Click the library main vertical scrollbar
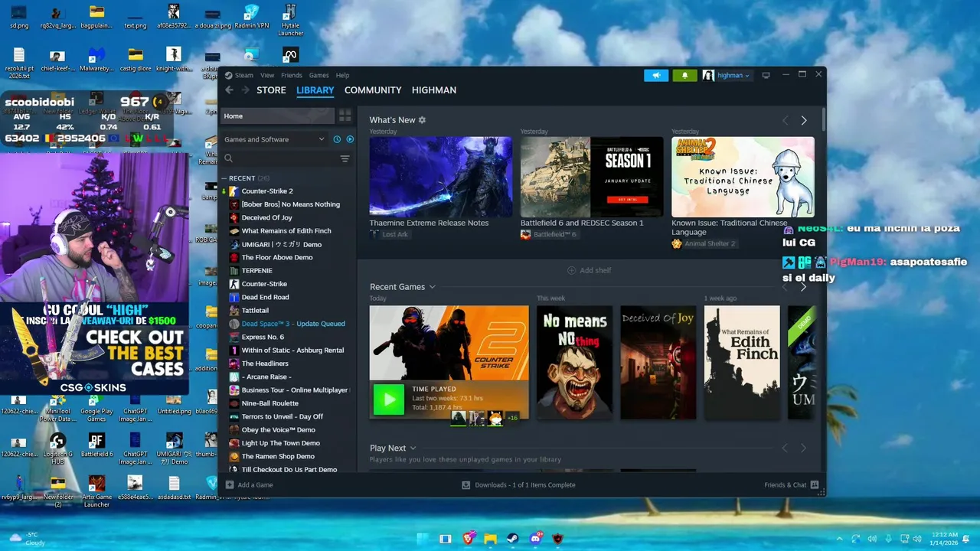The height and width of the screenshot is (551, 980). (823, 119)
